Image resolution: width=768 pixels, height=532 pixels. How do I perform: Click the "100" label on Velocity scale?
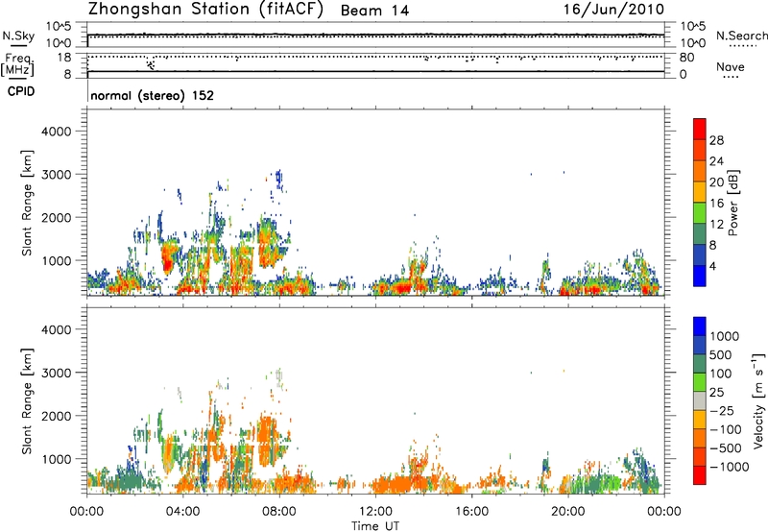tap(721, 374)
